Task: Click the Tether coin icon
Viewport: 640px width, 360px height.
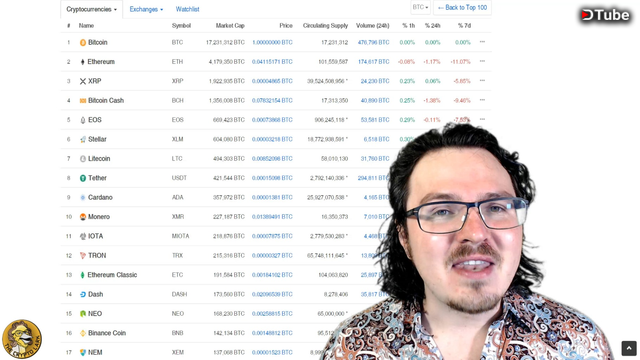Action: coord(83,178)
